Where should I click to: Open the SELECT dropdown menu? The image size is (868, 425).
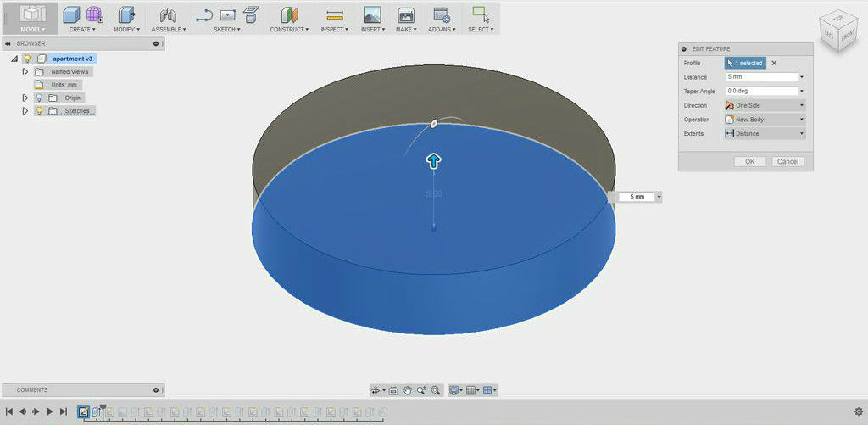481,30
